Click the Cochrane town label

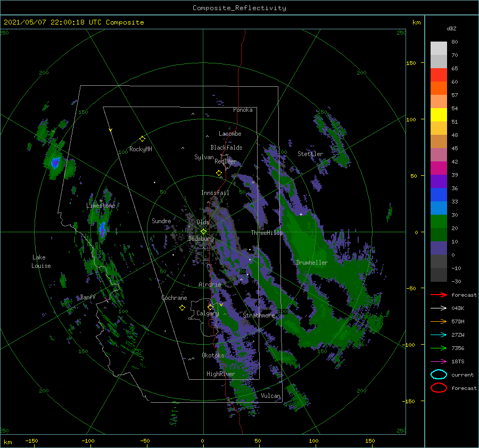point(174,298)
